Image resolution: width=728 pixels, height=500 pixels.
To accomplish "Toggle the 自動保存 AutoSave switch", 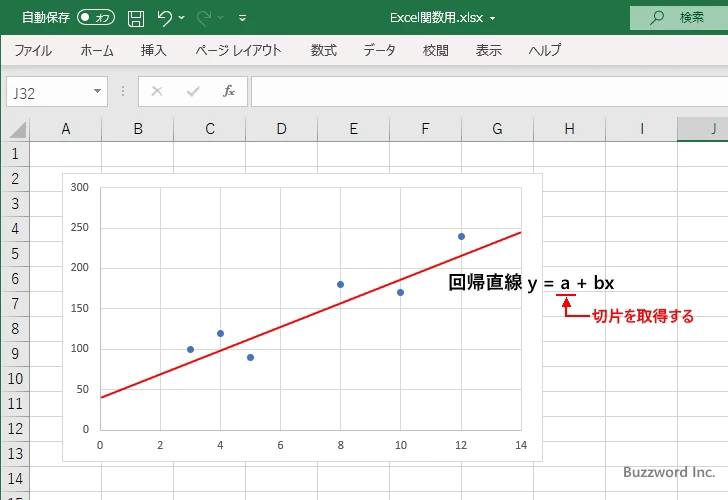I will point(96,18).
